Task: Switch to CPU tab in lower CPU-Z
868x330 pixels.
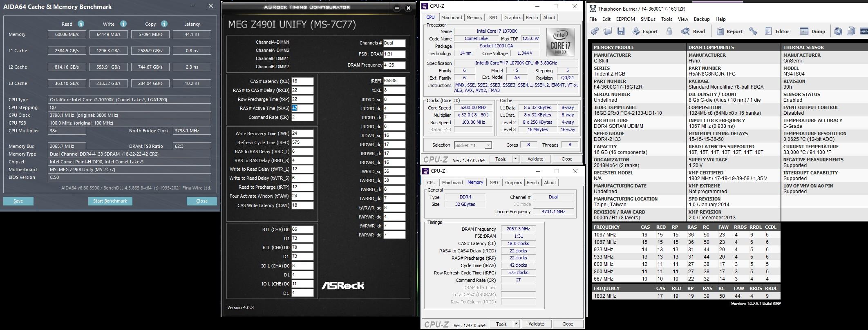Action: tap(431, 183)
